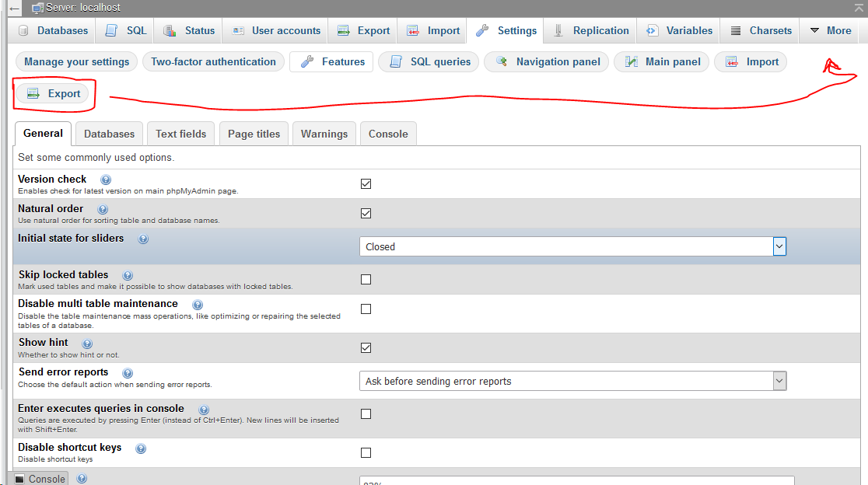Disable the Natural order checkbox

366,213
